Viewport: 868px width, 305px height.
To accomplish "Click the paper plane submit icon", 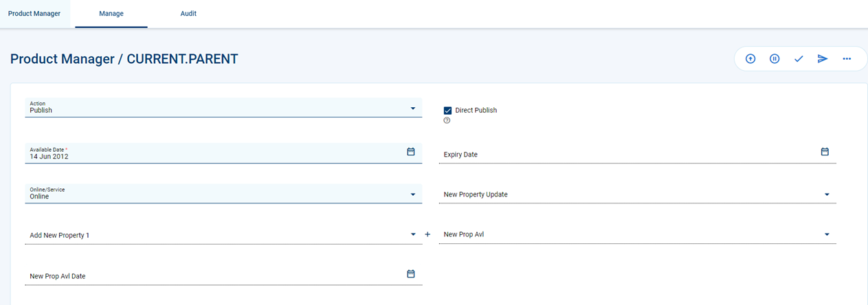I will 823,59.
